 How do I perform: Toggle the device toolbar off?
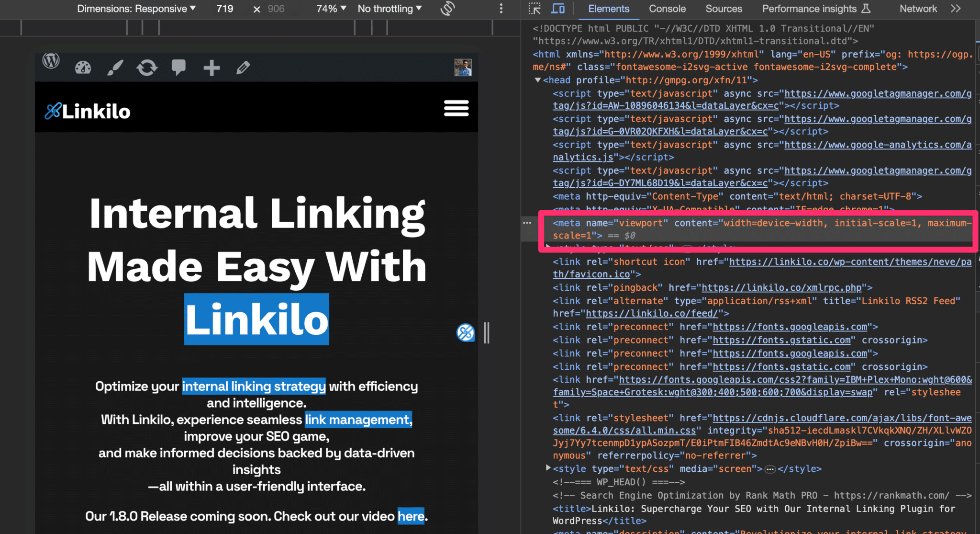click(558, 9)
